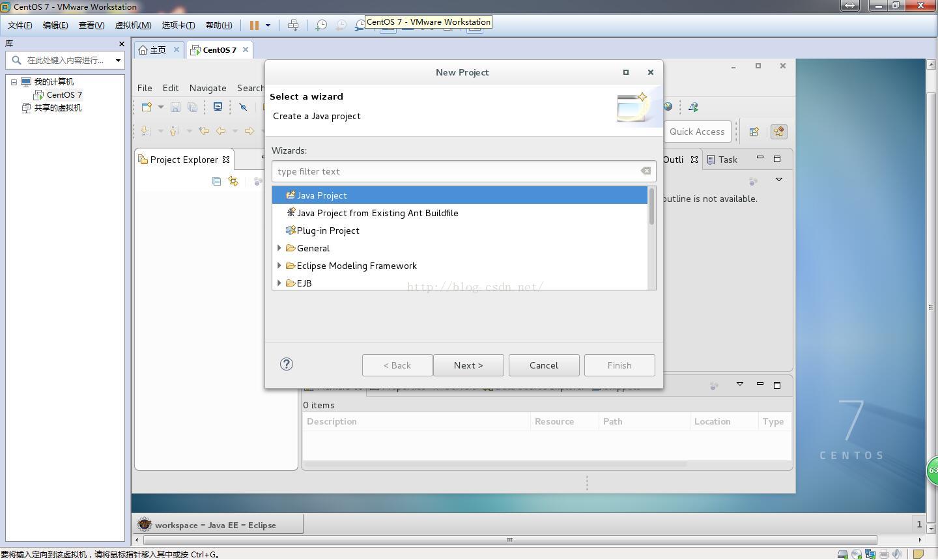Viewport: 938px width, 560px height.
Task: Collapse the 我的计算机 tree node
Action: [14, 82]
